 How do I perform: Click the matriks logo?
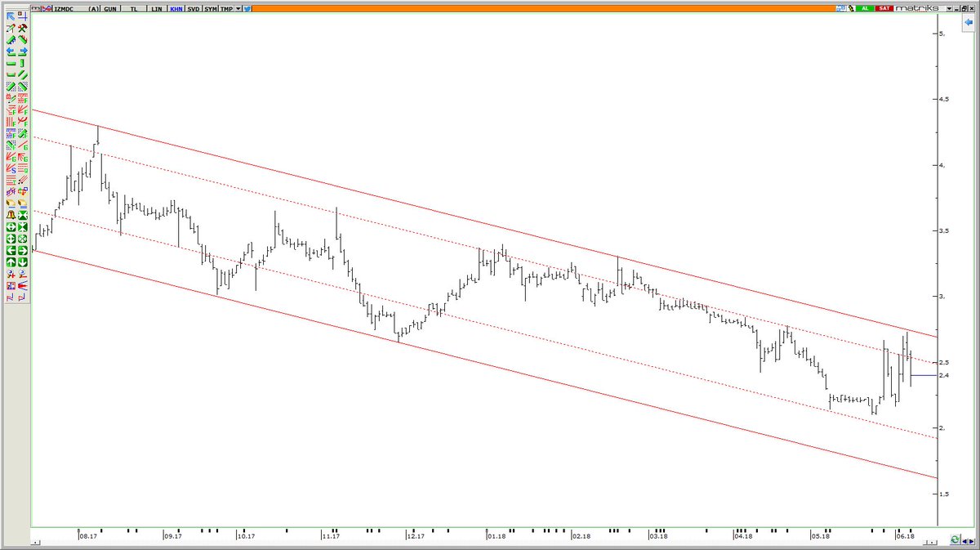tap(917, 8)
